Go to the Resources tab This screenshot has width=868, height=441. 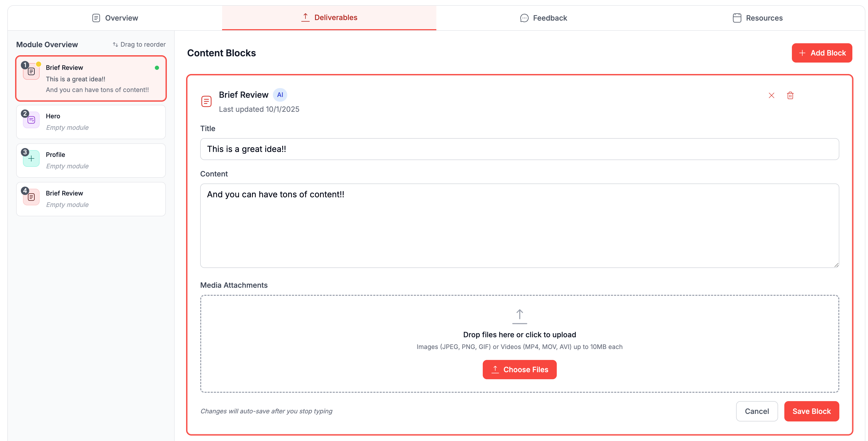click(757, 18)
